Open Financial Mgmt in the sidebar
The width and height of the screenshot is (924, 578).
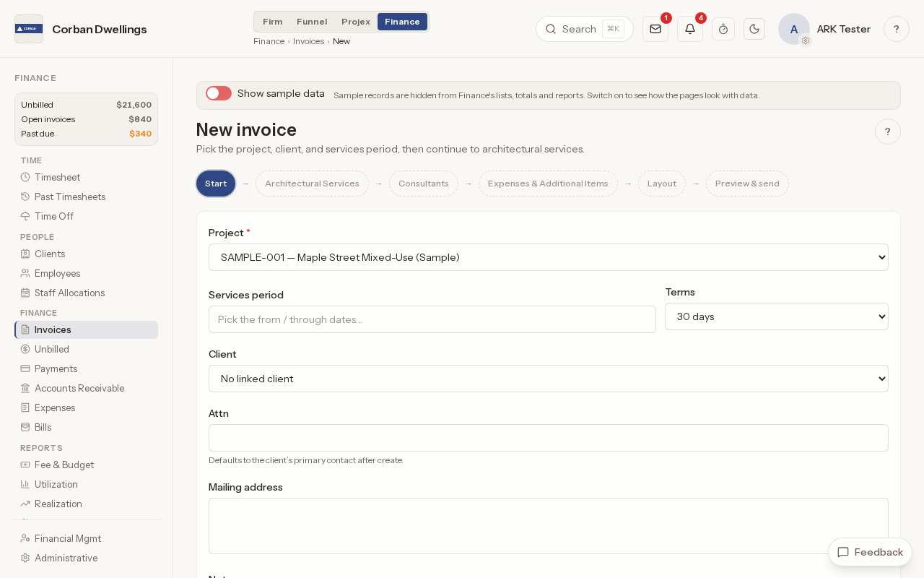click(x=86, y=538)
